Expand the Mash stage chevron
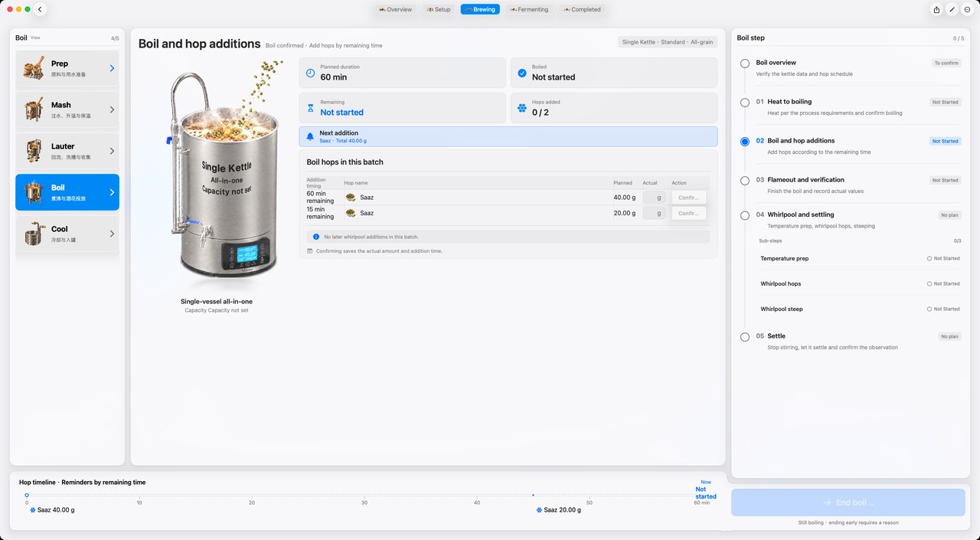The width and height of the screenshot is (980, 540). (x=112, y=110)
